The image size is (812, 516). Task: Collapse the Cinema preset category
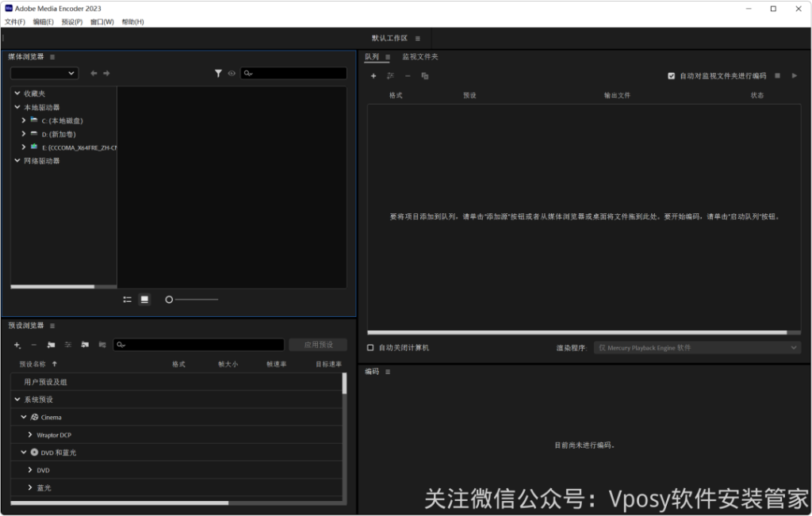pyautogui.click(x=23, y=417)
